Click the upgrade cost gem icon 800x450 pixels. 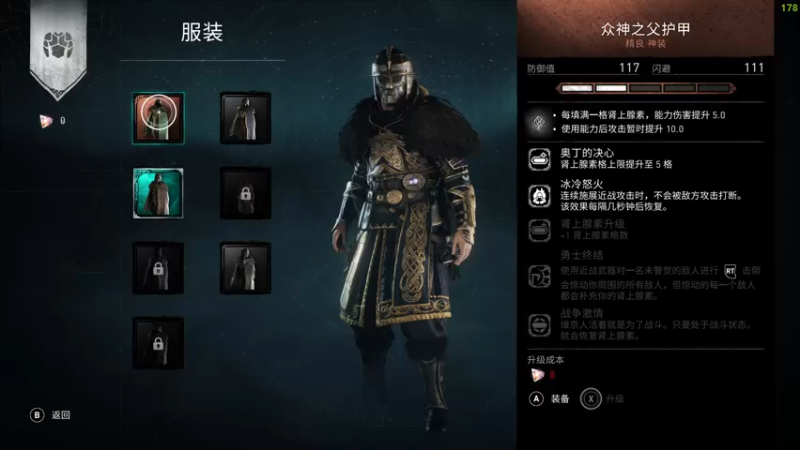click(x=537, y=376)
